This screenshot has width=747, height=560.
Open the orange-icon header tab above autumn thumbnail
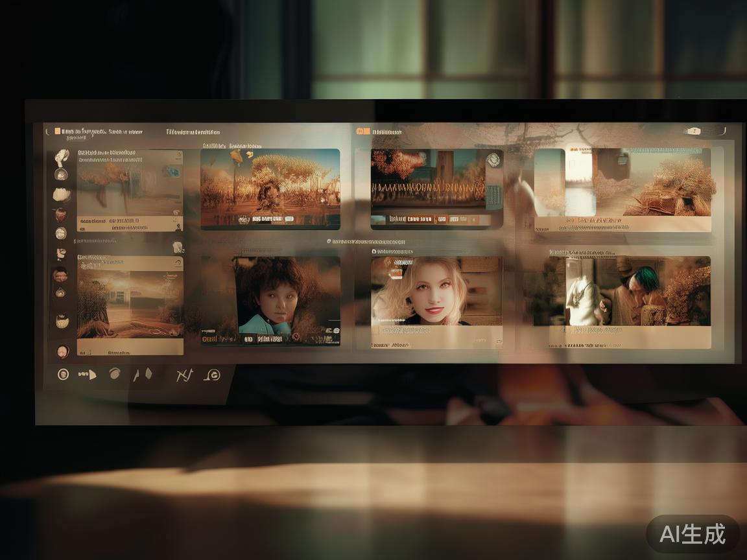(x=379, y=132)
